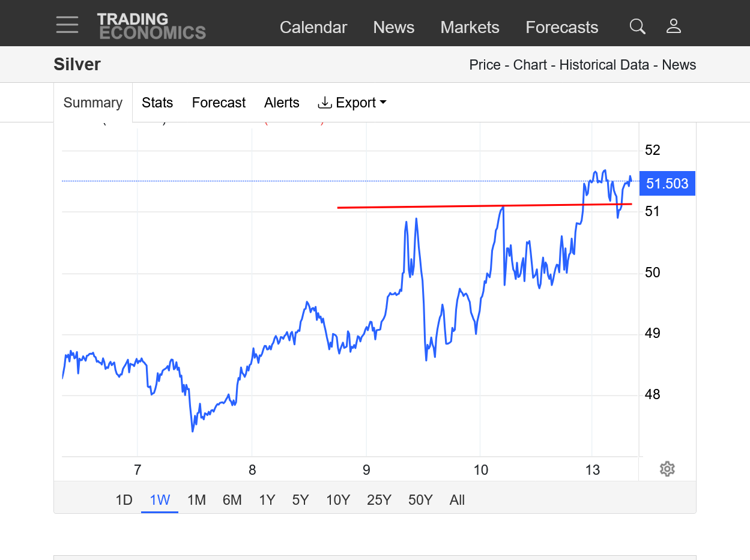
Task: Open Forecasts in top navigation
Action: coord(561,27)
